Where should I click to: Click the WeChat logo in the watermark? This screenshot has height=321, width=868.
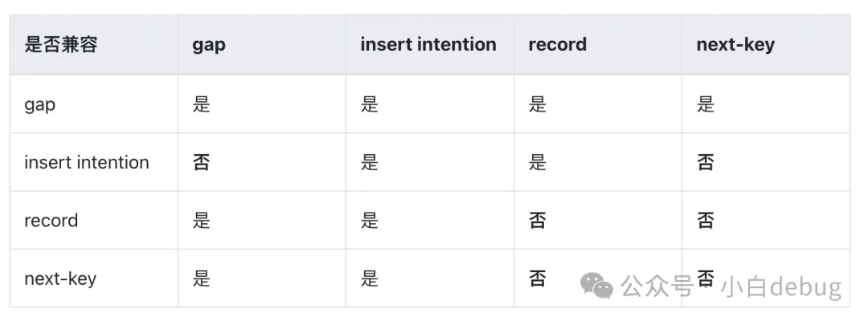pyautogui.click(x=597, y=285)
